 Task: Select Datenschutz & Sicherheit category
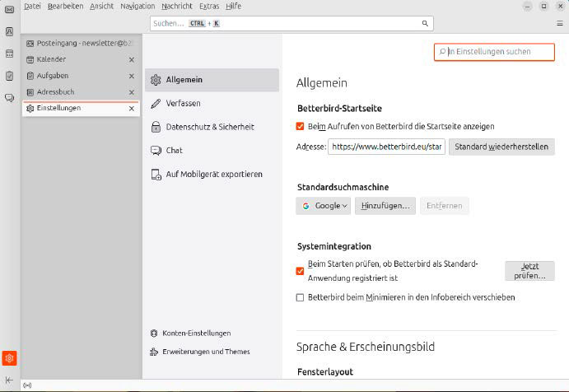click(x=212, y=127)
